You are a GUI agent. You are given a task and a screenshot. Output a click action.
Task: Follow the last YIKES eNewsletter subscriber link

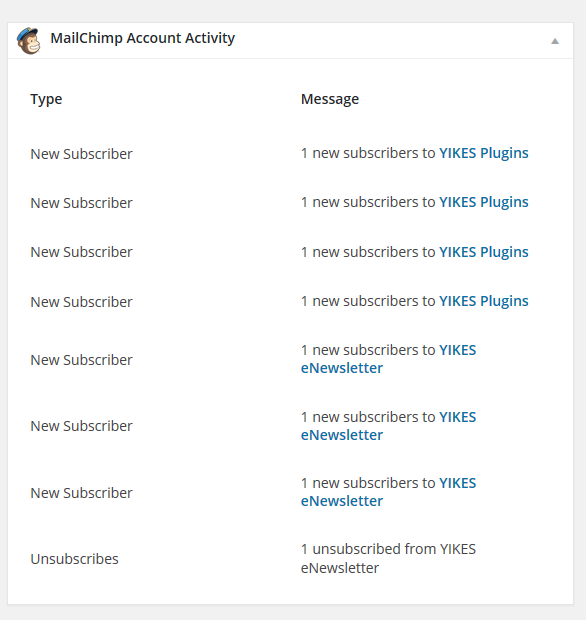pyautogui.click(x=388, y=492)
